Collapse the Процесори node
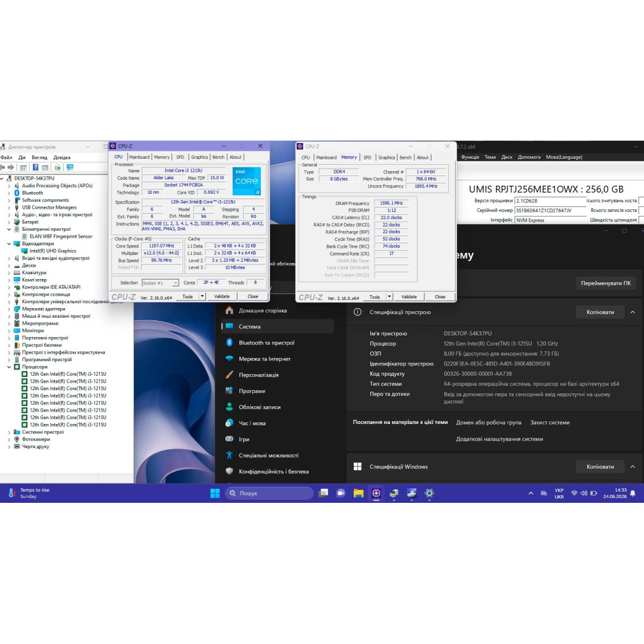 (x=9, y=367)
